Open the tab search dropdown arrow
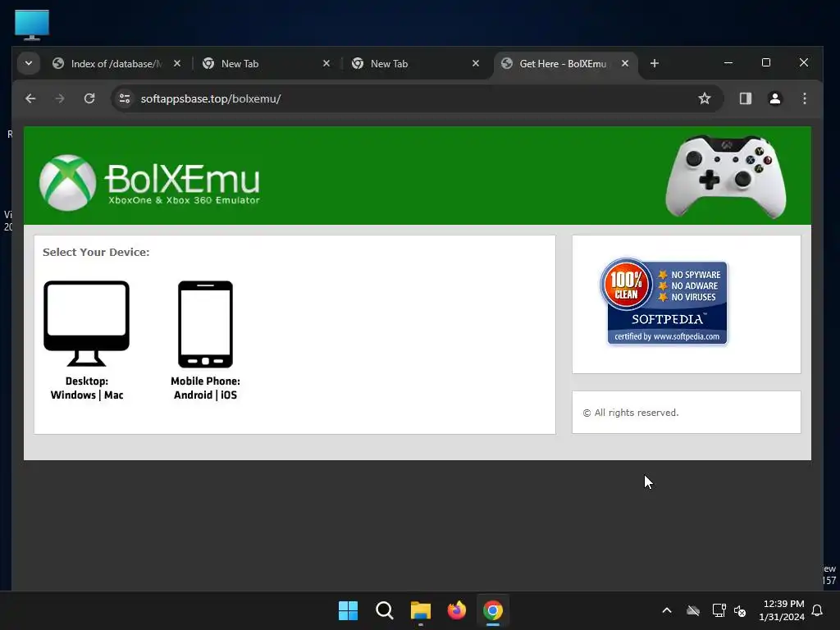Screen dimensions: 840x630 [29, 63]
